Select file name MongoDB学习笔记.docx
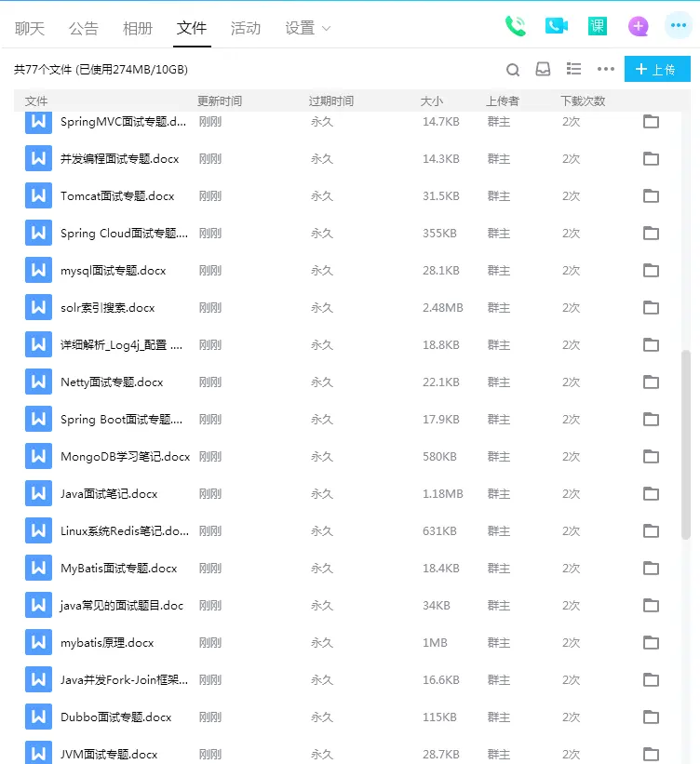Image resolution: width=700 pixels, height=764 pixels. 125,457
